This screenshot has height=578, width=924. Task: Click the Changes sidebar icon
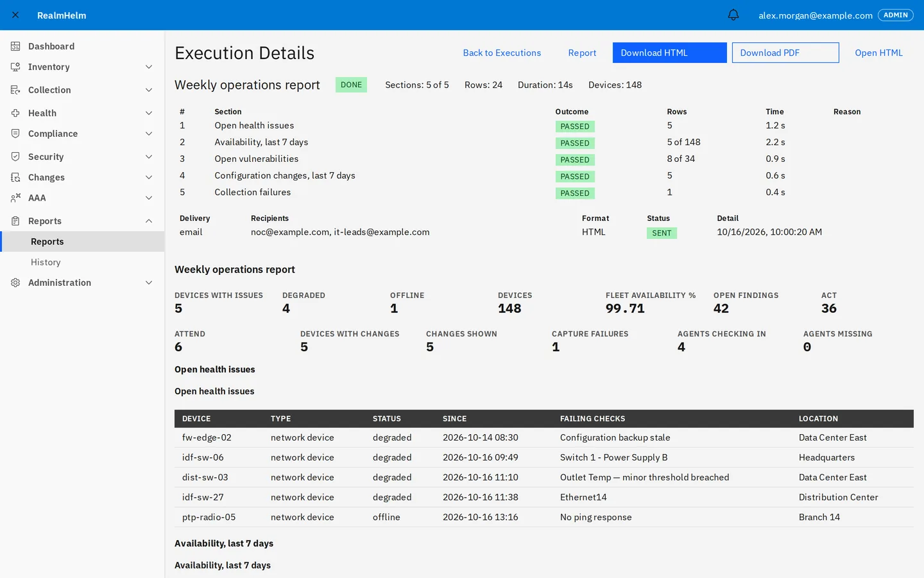(x=15, y=177)
